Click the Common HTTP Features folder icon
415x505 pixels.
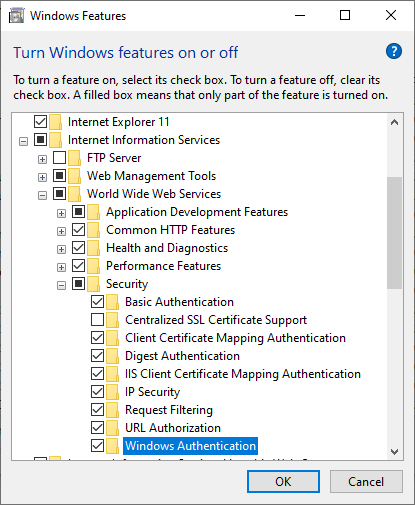coord(93,230)
